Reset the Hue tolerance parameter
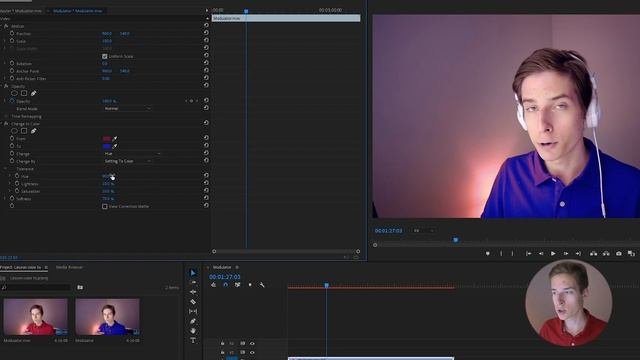This screenshot has height=360, width=640. pyautogui.click(x=206, y=176)
